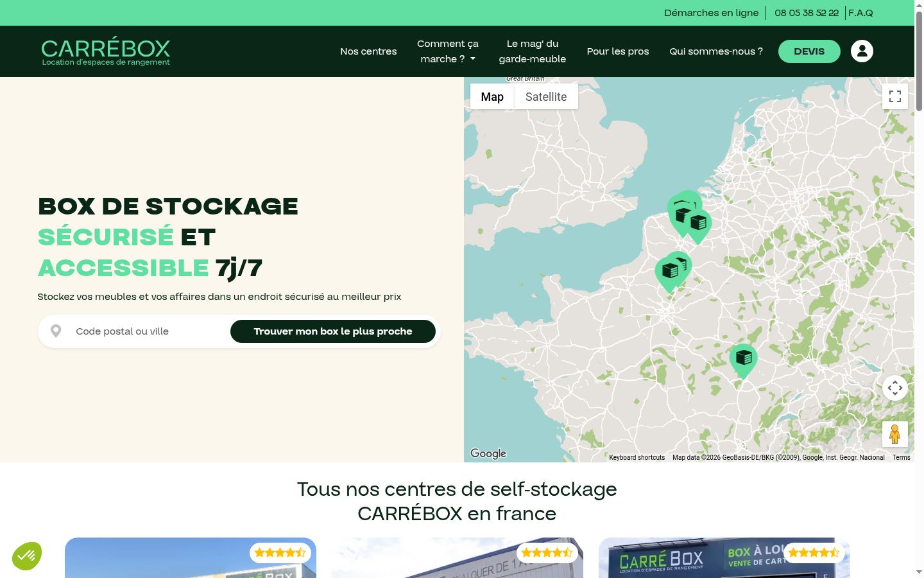Click the location pin icon in search box
This screenshot has height=578, width=924.
point(56,331)
